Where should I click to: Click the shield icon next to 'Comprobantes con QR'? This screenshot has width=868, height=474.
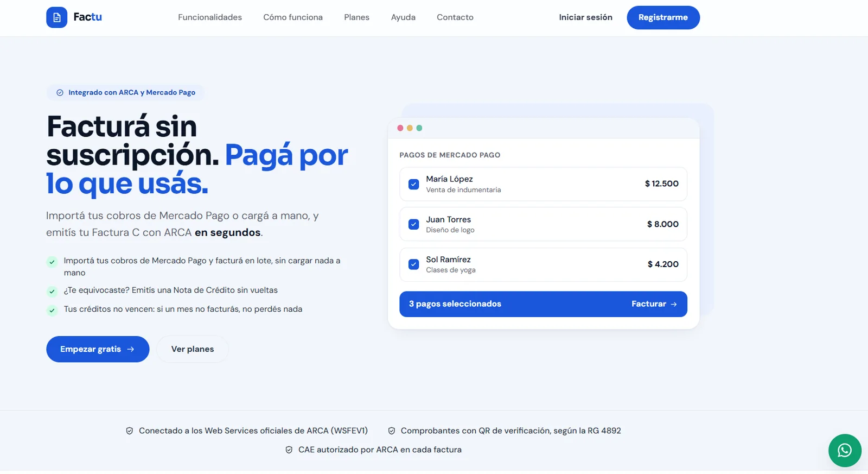392,431
